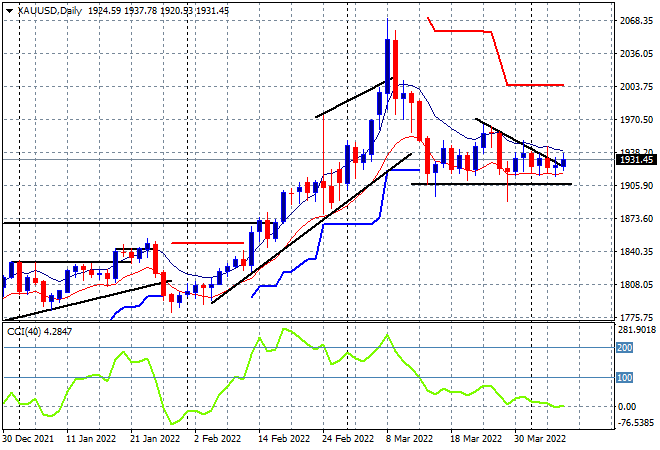Click the 281.9018 CCI scale value
This screenshot has width=660, height=450.
(636, 330)
